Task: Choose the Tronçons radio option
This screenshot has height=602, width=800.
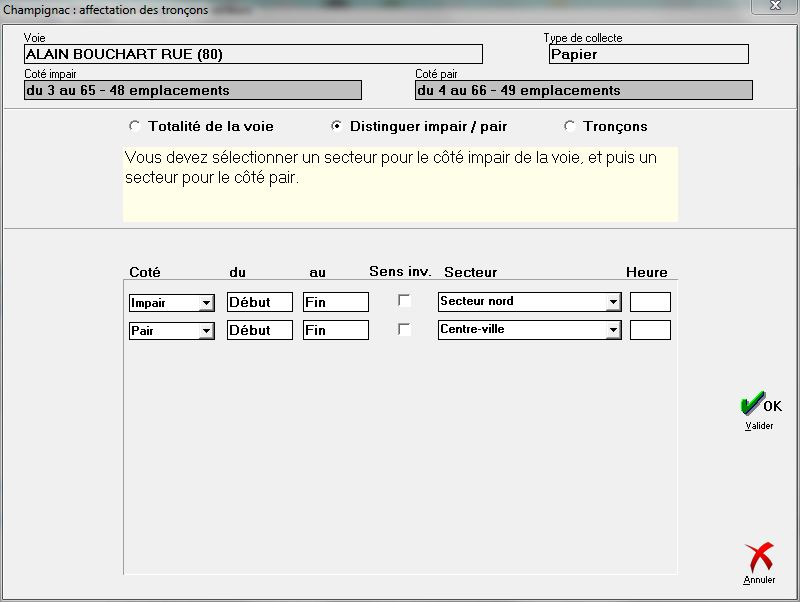Action: (x=570, y=127)
